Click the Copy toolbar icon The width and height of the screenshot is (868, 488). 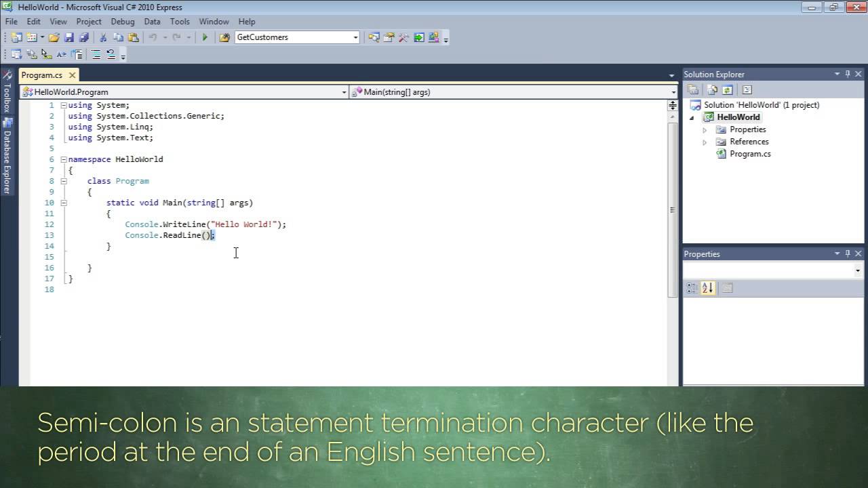click(x=118, y=37)
